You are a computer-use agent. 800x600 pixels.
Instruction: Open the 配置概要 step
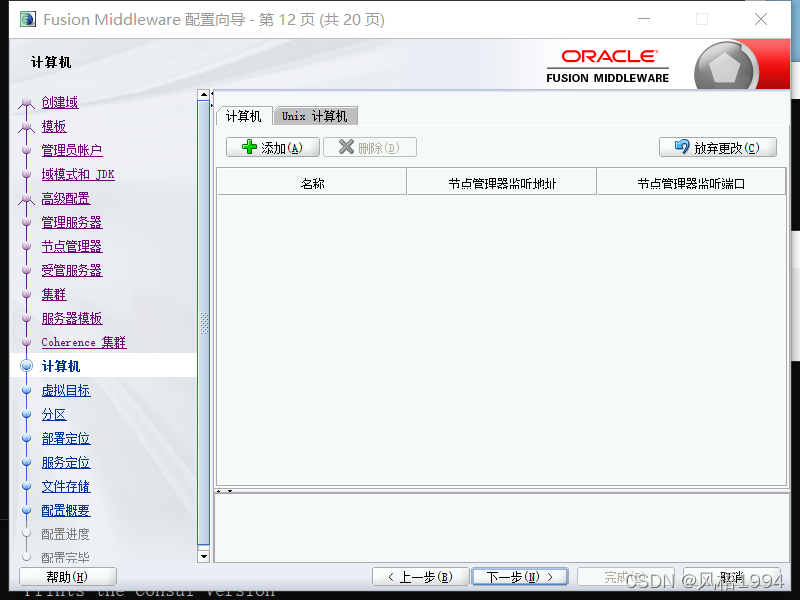(x=66, y=510)
